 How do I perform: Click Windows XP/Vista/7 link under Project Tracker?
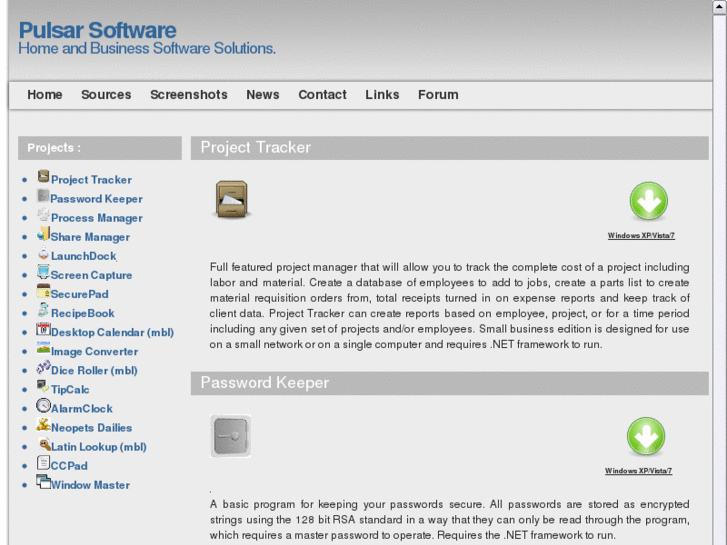[641, 236]
